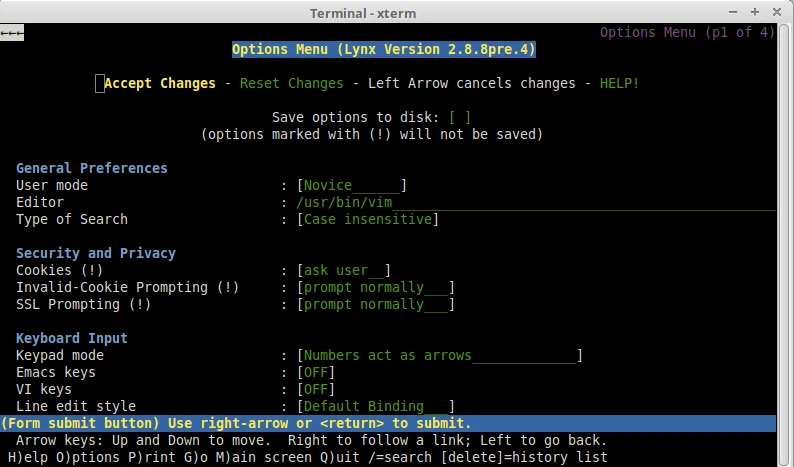Open the User mode Novice dropdown
This screenshot has width=794, height=467.
click(x=352, y=185)
